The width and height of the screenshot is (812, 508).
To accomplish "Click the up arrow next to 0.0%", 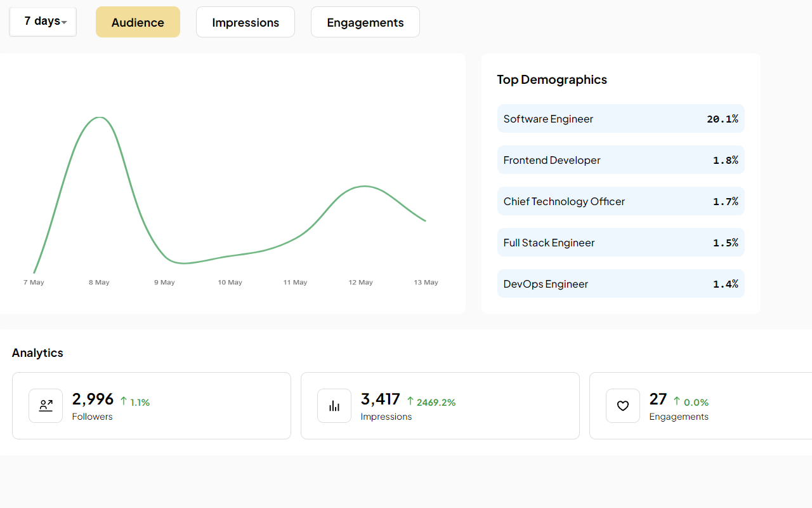I will (x=677, y=401).
